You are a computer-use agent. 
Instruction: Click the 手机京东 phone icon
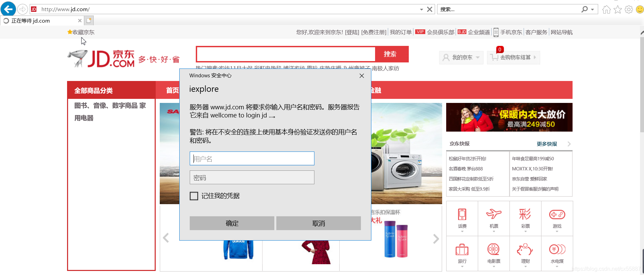pos(496,32)
